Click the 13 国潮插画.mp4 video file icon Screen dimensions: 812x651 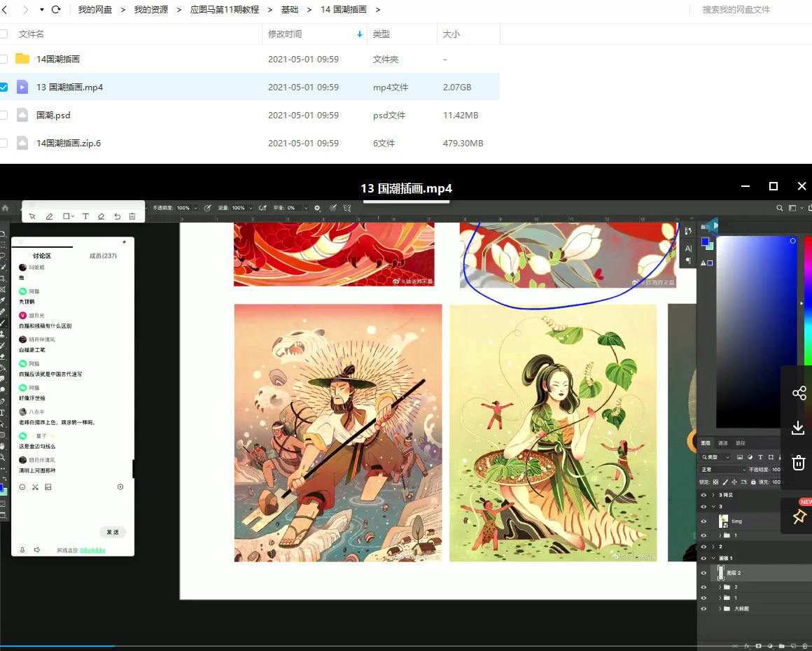point(22,87)
